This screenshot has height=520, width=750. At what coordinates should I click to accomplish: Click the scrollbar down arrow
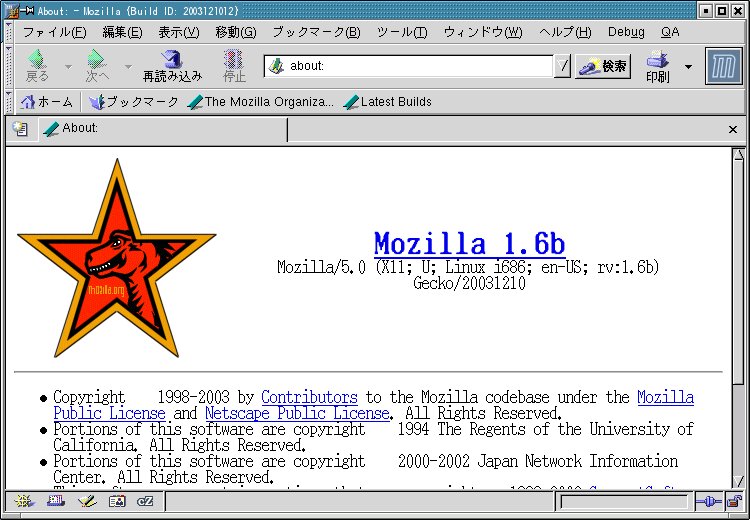(x=738, y=481)
